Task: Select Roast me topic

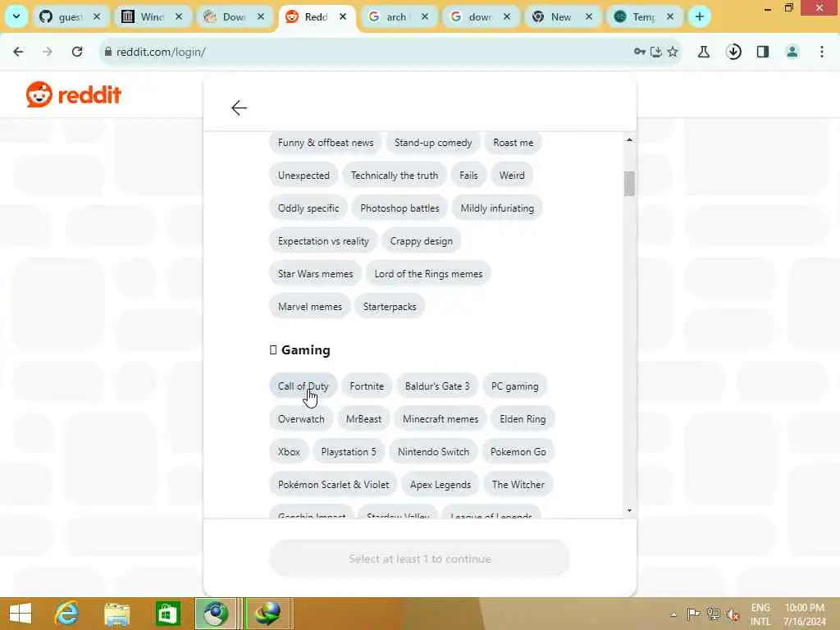Action: [514, 143]
